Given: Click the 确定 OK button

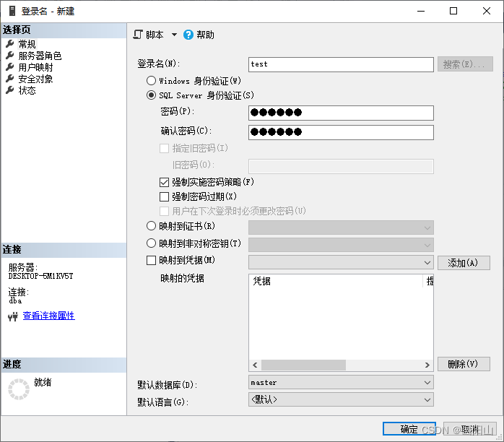Looking at the screenshot, I should [x=409, y=429].
